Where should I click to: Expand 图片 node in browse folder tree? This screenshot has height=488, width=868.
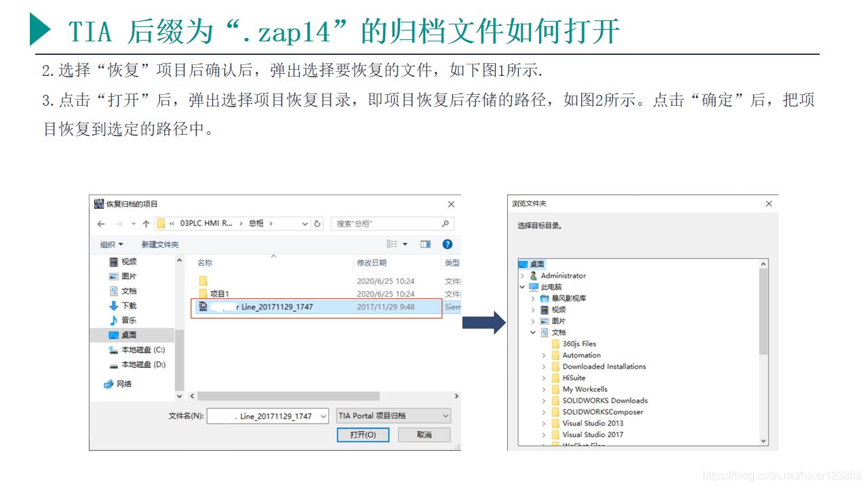(x=533, y=321)
